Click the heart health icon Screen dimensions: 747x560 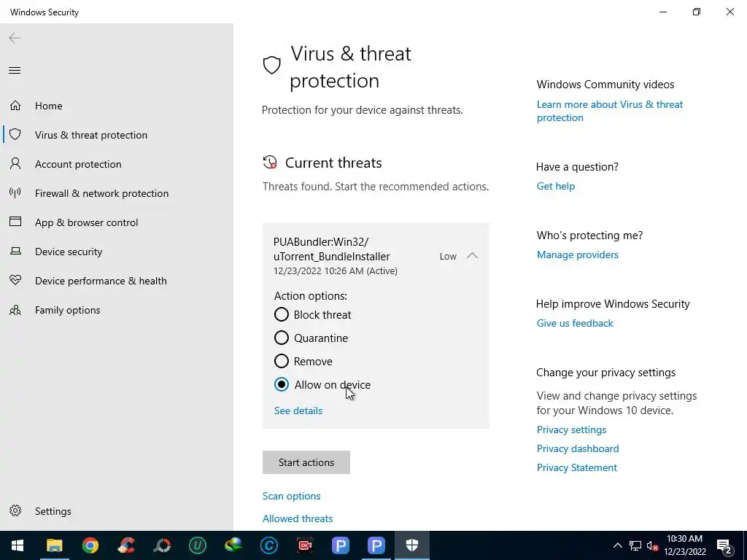pyautogui.click(x=15, y=280)
